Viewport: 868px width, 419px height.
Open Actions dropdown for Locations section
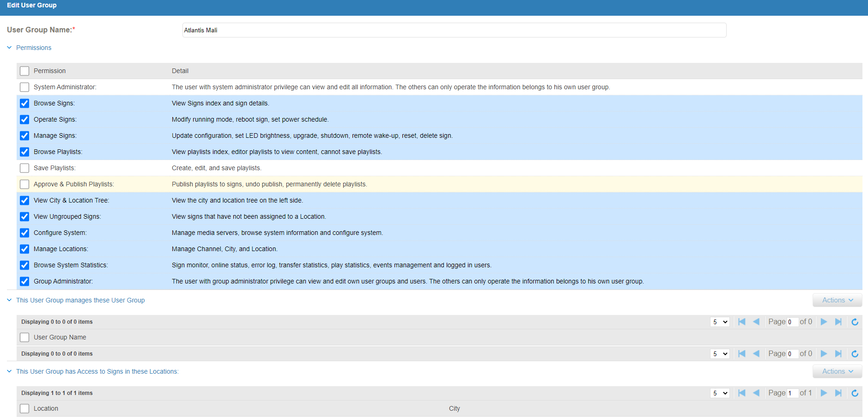click(837, 371)
